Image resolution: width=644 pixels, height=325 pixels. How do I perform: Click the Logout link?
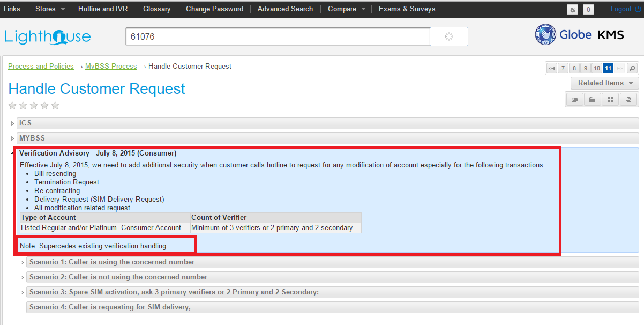click(x=625, y=9)
